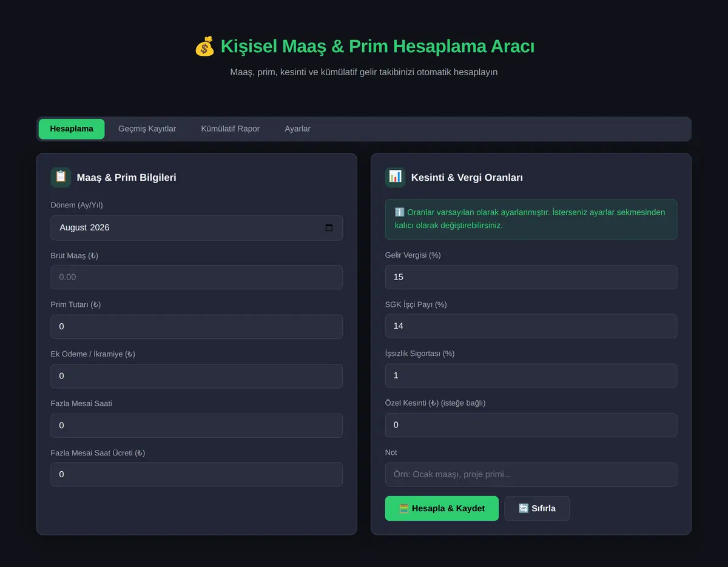Viewport: 728px width, 567px height.
Task: Click the Fazla Mesai Saati label
Action: (x=81, y=403)
